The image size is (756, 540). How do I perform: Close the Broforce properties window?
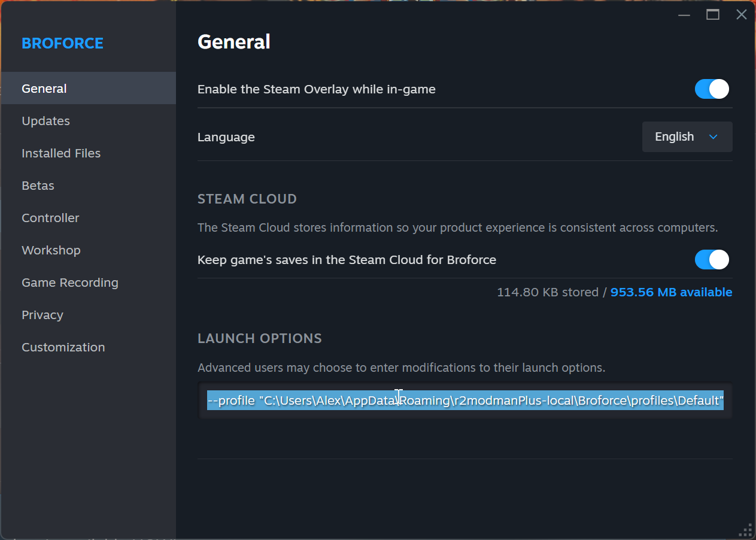click(x=742, y=15)
